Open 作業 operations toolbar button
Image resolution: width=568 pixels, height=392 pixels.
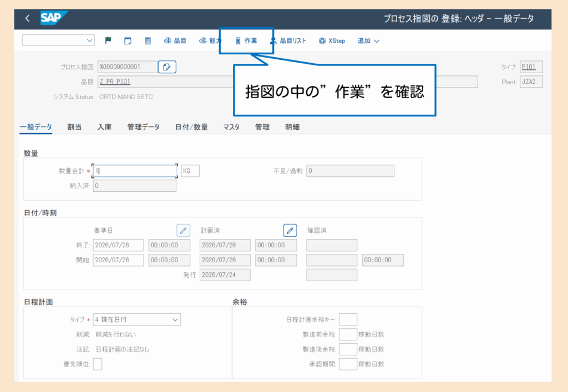(x=246, y=41)
